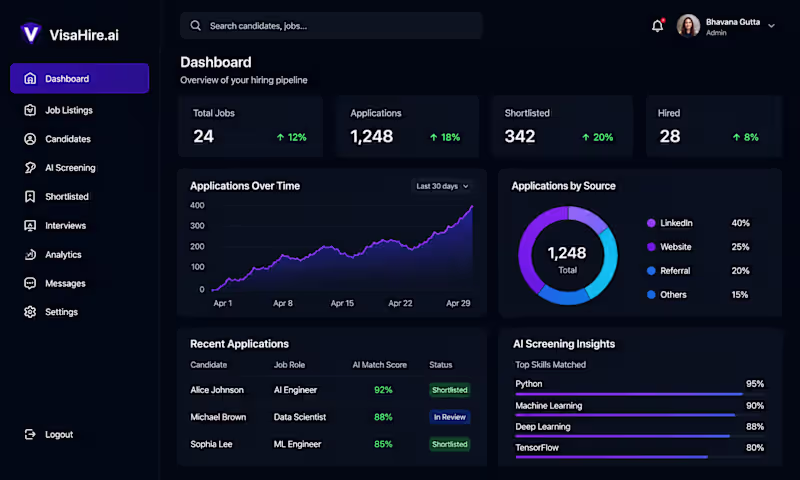This screenshot has width=800, height=480.
Task: Click the Total Jobs card value 24
Action: [x=203, y=136]
